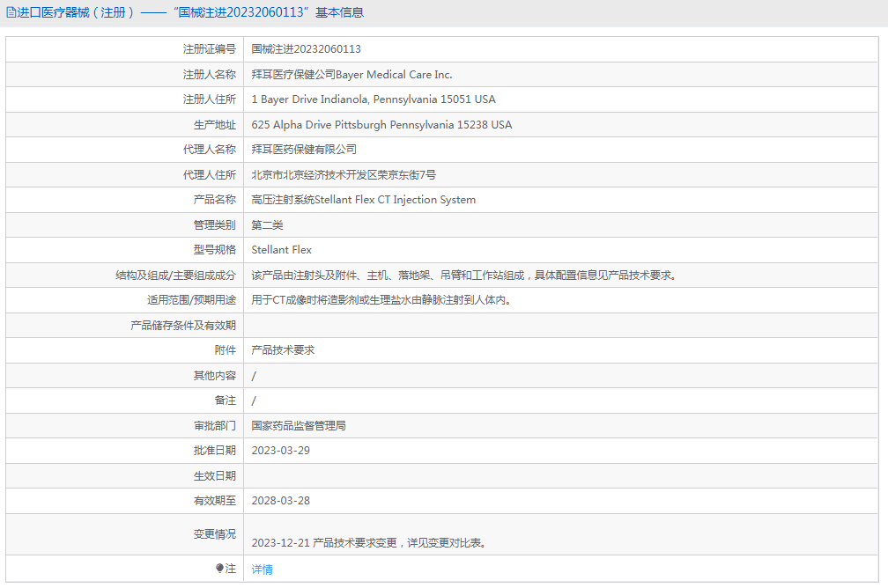Click the 产品名称 label

215,200
